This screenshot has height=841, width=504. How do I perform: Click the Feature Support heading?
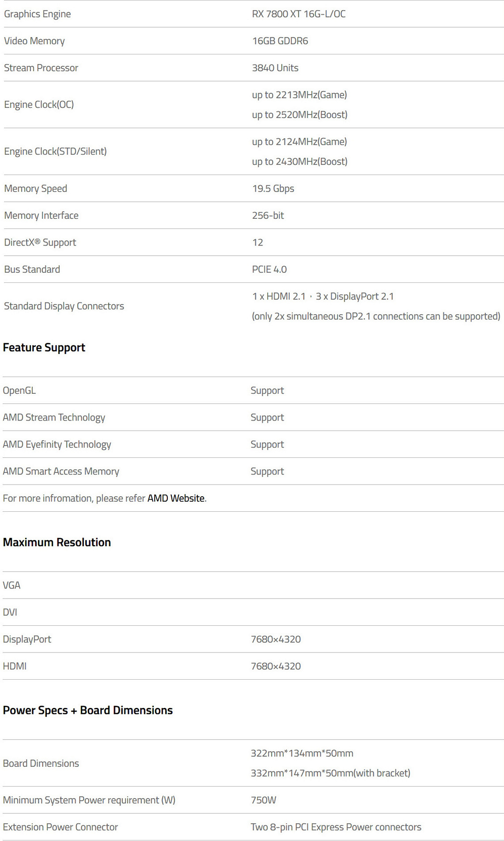click(x=44, y=348)
